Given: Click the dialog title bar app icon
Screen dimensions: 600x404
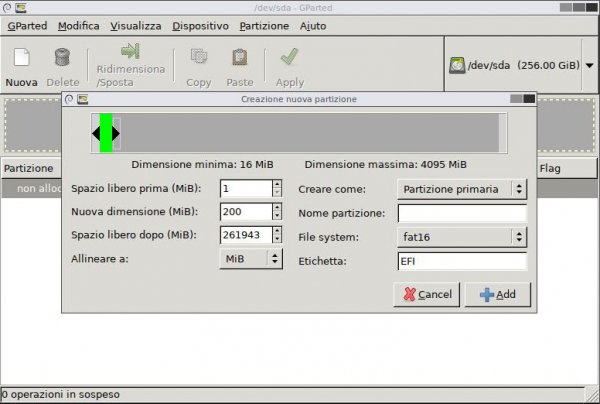Looking at the screenshot, I should click(83, 99).
